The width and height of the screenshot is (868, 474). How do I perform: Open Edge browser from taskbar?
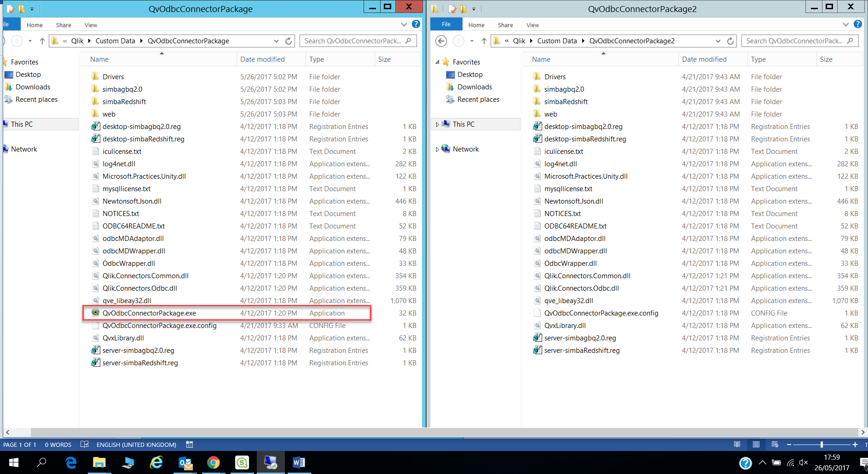click(70, 462)
